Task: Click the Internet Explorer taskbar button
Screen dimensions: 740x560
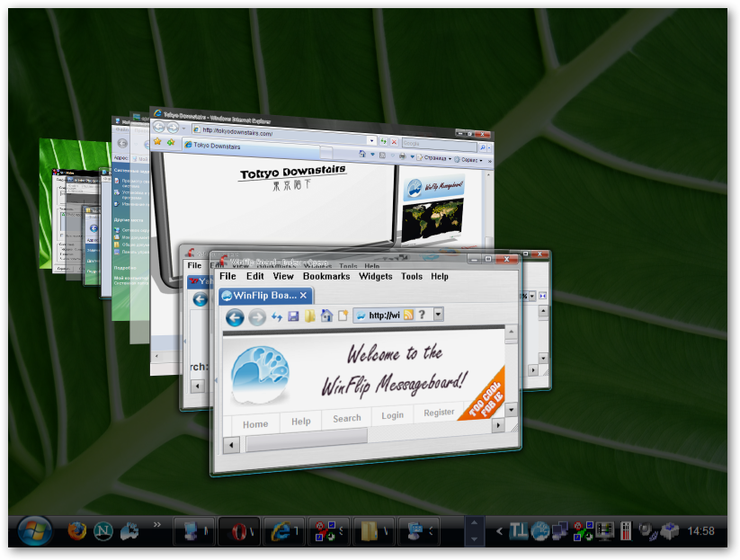Action: 284,532
